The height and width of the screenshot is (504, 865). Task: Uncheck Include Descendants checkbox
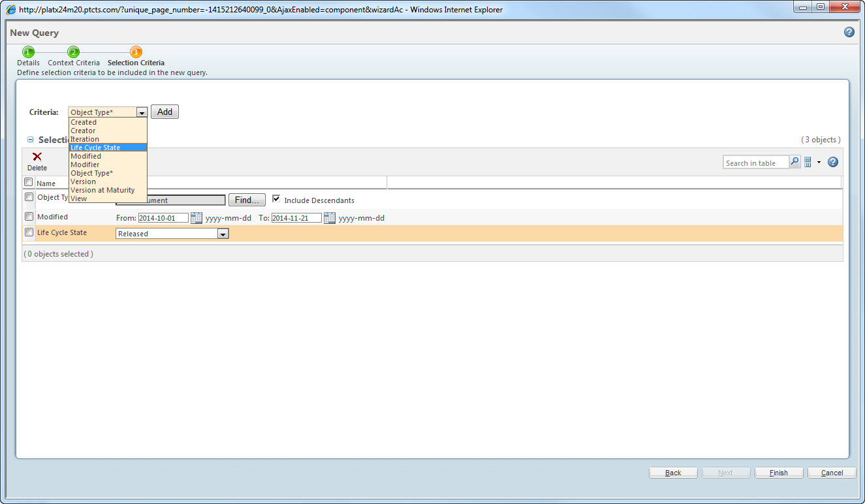point(277,199)
